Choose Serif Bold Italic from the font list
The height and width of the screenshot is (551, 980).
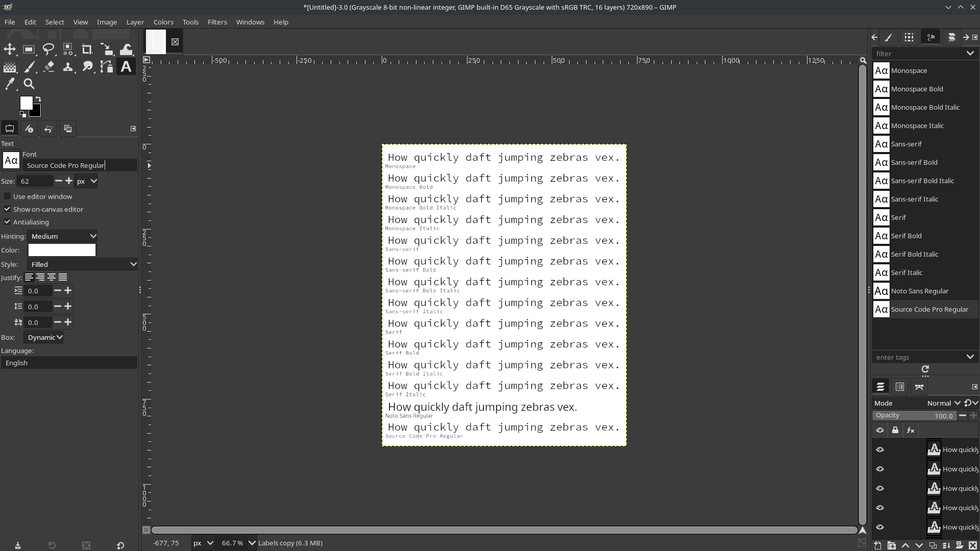tap(914, 254)
